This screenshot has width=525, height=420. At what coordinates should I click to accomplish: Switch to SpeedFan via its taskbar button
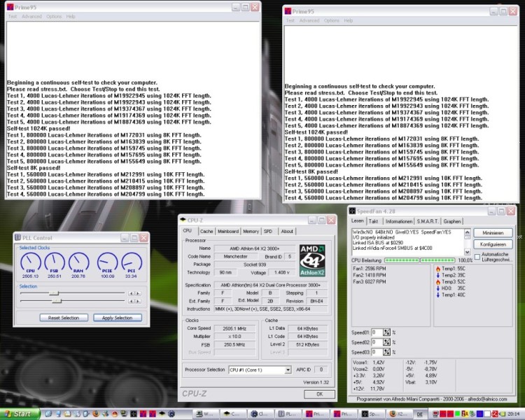tap(370, 414)
